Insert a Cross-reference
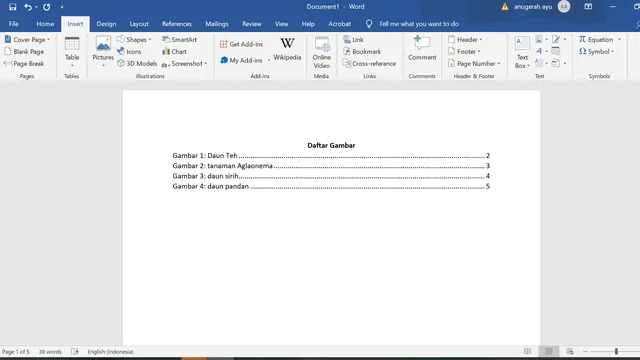The height and width of the screenshot is (360, 640). click(x=370, y=64)
